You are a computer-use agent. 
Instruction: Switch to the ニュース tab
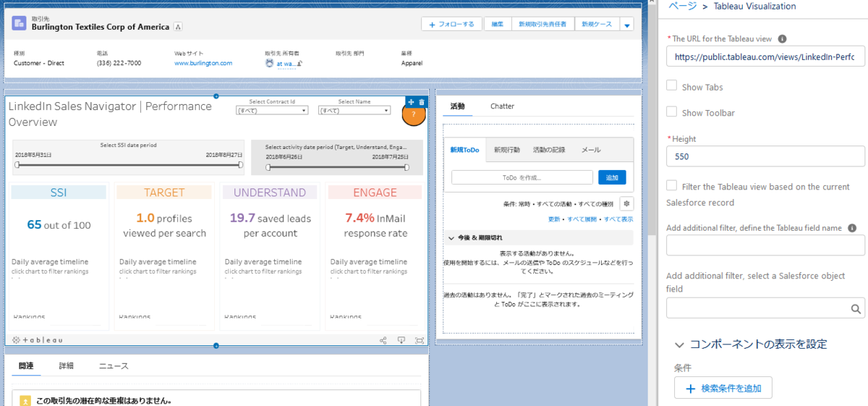click(114, 366)
